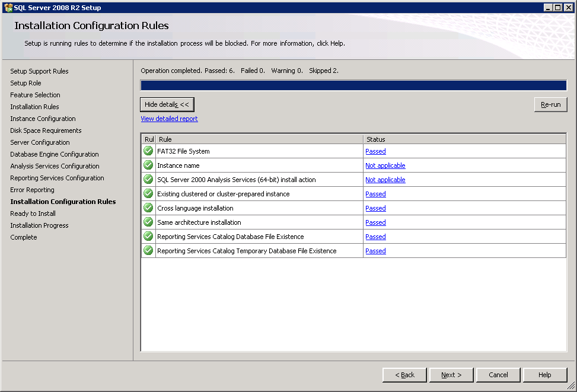Click the Re-run button
Viewport: 577px width, 392px height.
[550, 104]
